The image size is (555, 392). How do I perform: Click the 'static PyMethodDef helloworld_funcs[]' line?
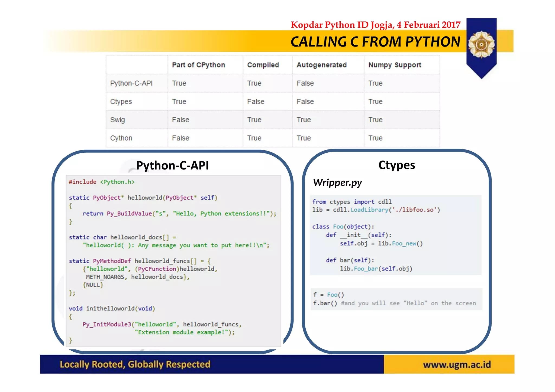(140, 261)
